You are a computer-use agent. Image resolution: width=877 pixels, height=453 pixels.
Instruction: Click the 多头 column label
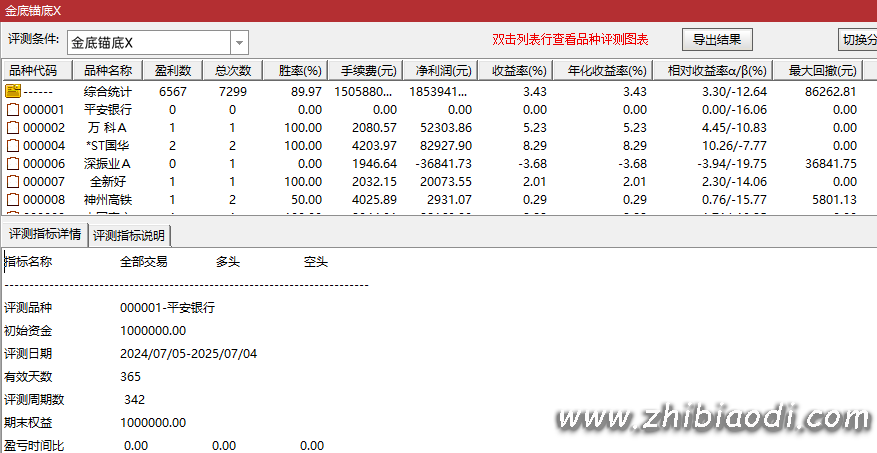click(x=228, y=262)
